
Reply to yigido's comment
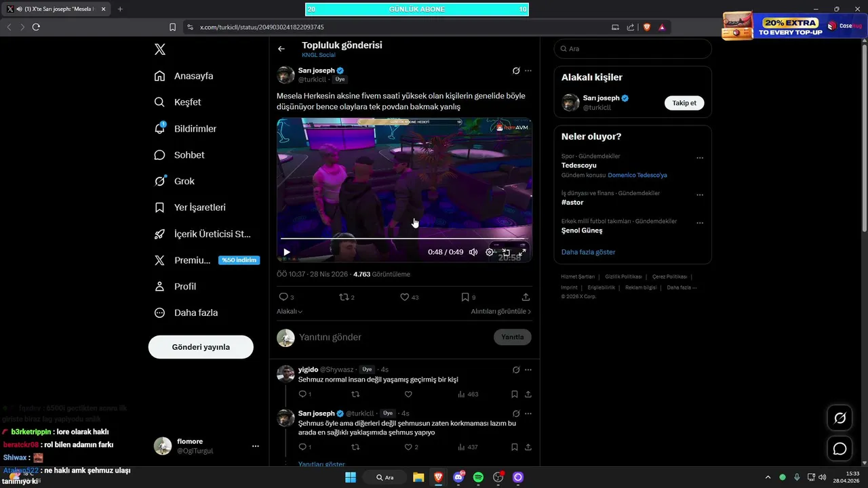coord(304,394)
